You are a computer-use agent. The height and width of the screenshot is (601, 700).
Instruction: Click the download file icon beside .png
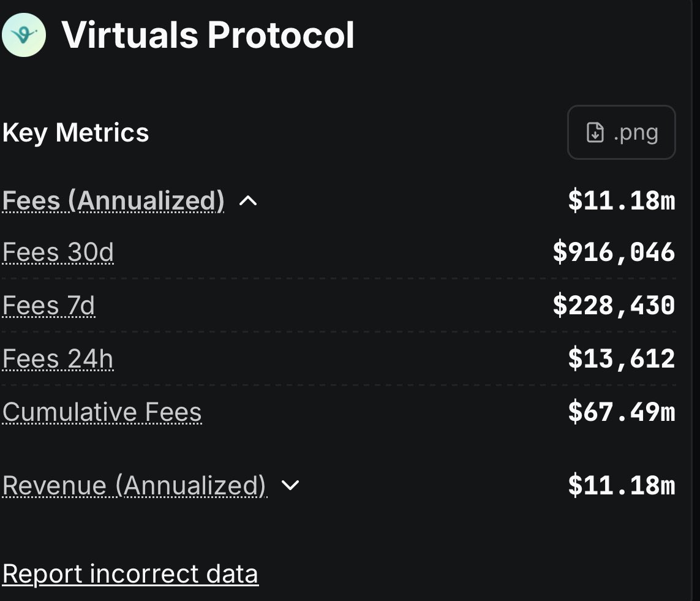[595, 132]
